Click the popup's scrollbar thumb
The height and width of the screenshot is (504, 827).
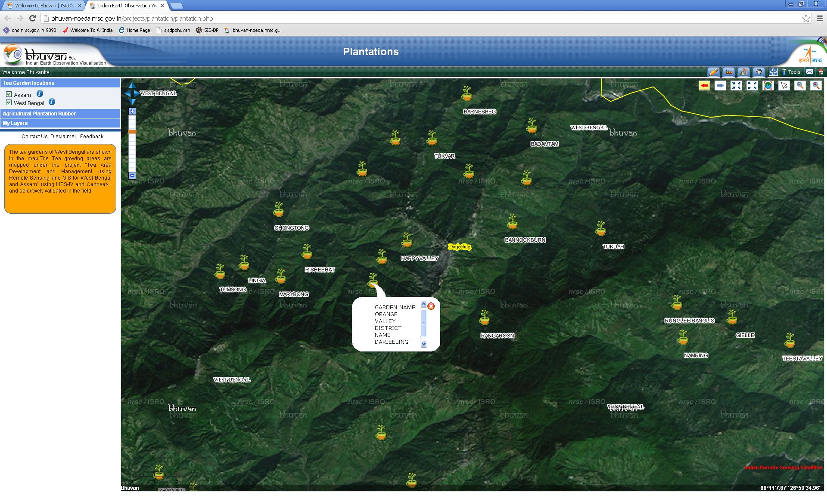423,324
